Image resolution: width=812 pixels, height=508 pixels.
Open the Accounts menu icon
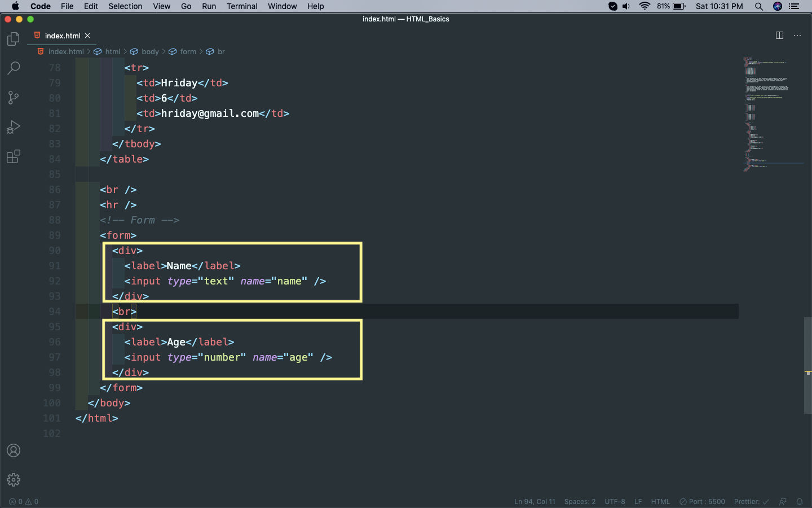point(14,450)
